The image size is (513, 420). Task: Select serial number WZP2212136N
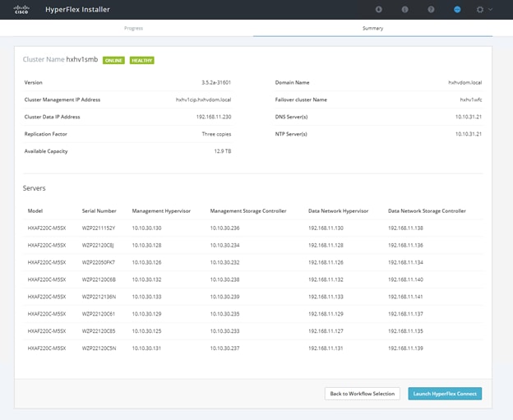99,297
